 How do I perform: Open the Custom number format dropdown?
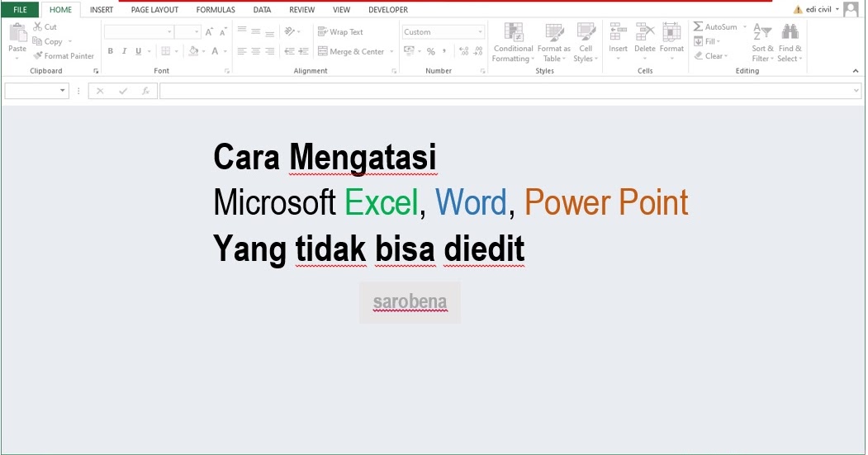(444, 32)
